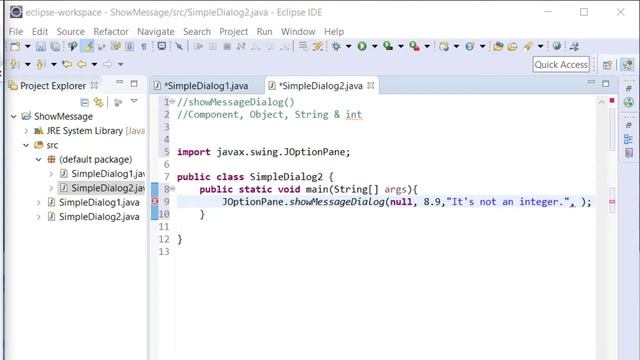Click the Search flashlight icon

[528, 46]
